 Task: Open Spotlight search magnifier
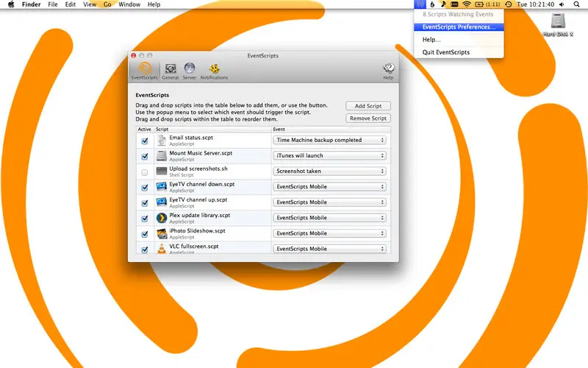coord(577,4)
